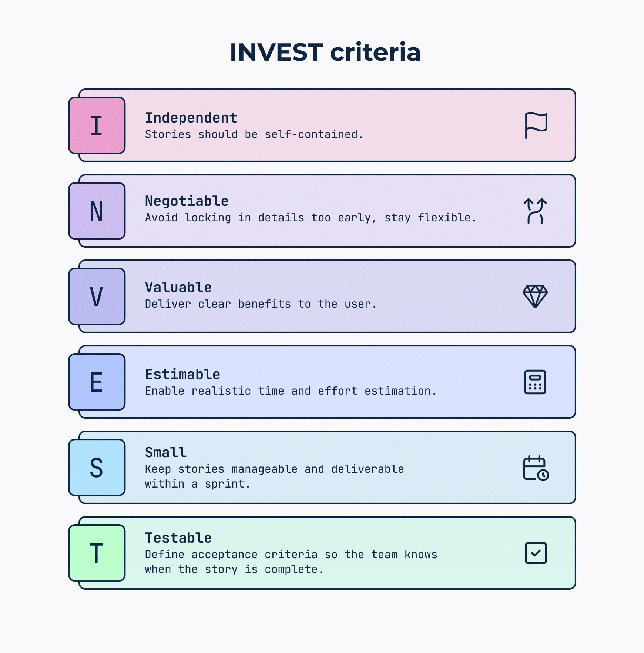Click the 'Stories should be self-contained' description

click(254, 134)
